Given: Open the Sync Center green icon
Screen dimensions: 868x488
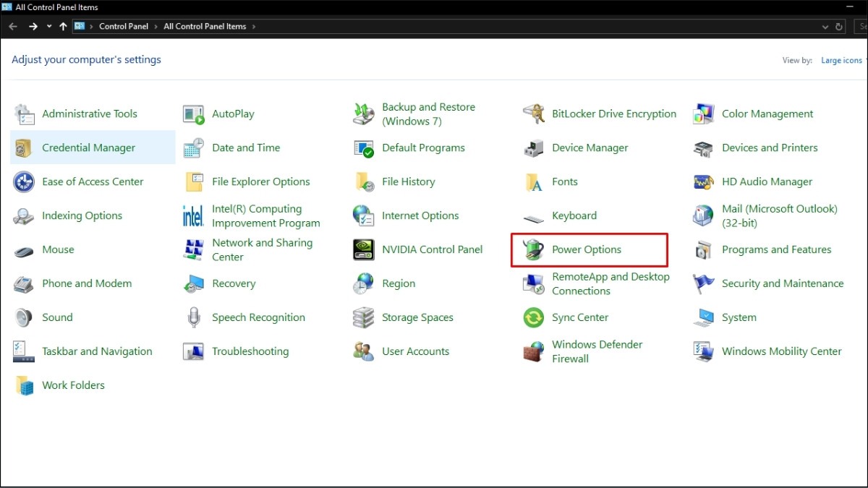Looking at the screenshot, I should (533, 318).
